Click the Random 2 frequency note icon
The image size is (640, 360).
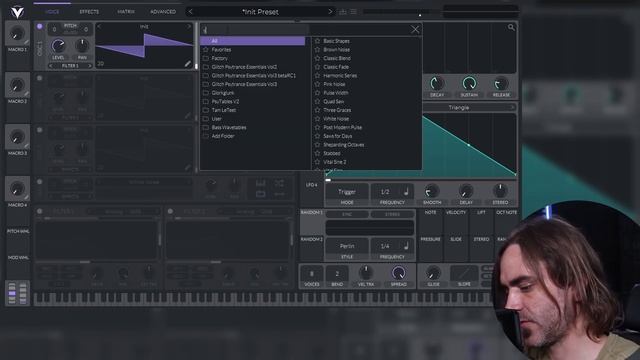(406, 246)
